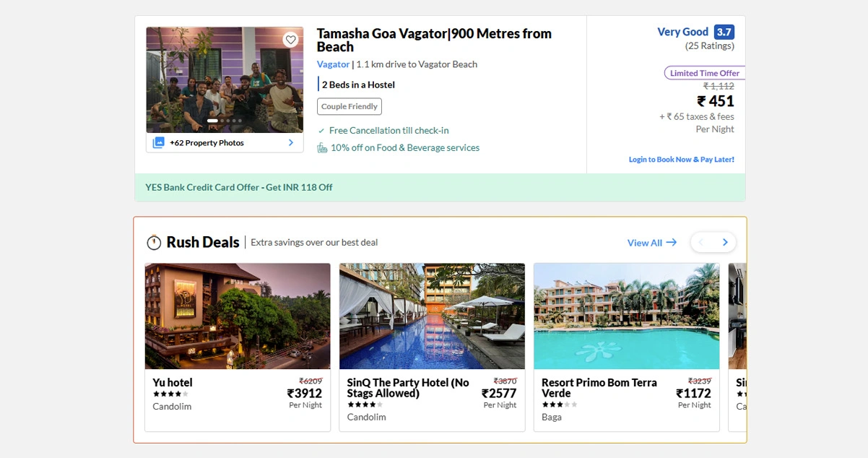
Task: Expand the +62 Property Photos chevron
Action: [x=291, y=143]
